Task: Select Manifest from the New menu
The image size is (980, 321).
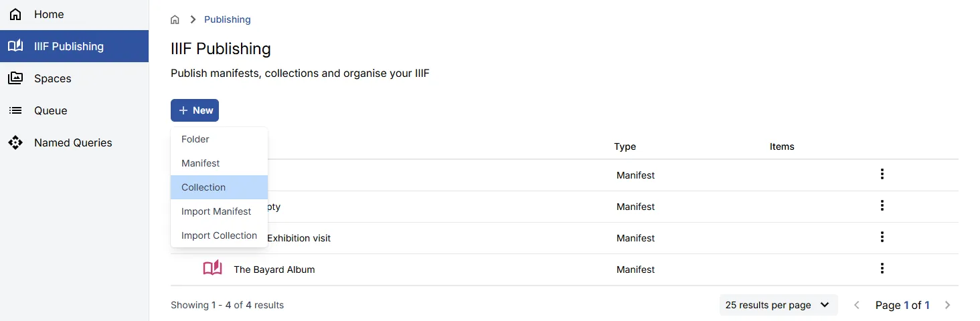Action: coord(201,163)
